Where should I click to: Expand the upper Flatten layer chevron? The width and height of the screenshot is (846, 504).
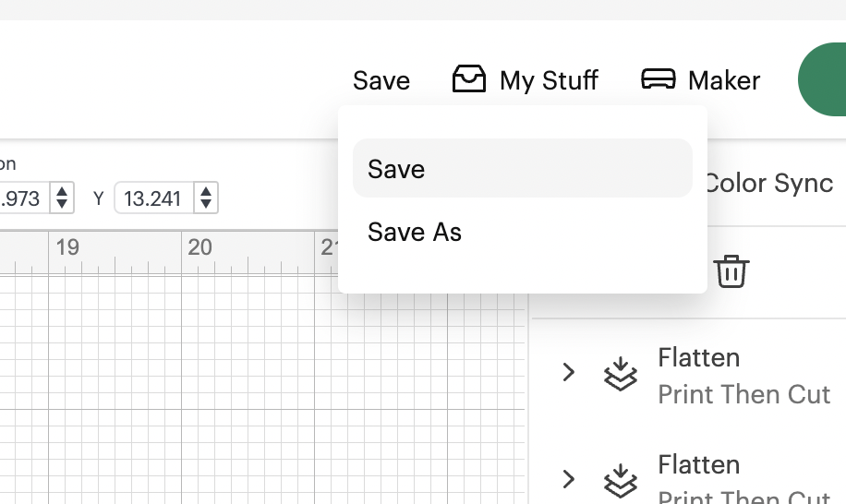click(x=569, y=373)
